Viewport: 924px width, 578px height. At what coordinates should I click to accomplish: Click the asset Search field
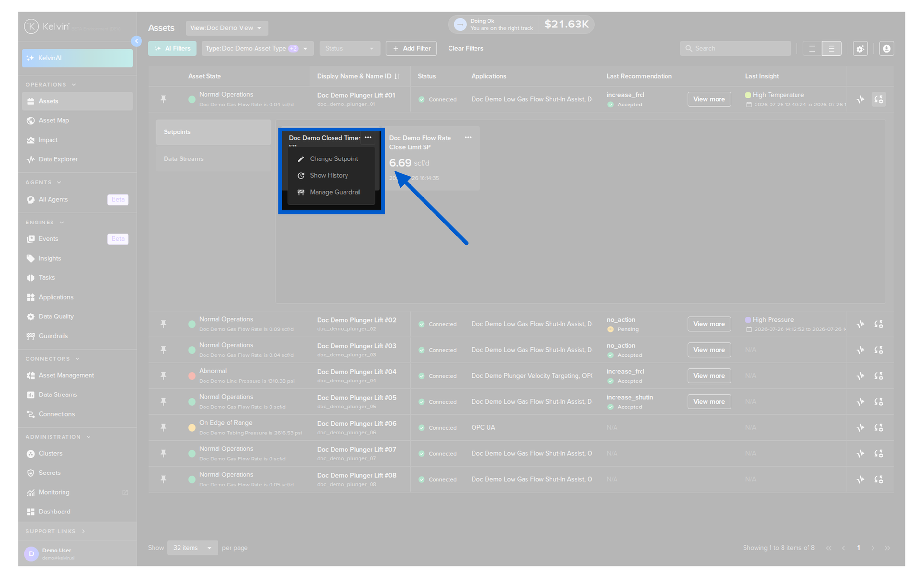coord(735,48)
